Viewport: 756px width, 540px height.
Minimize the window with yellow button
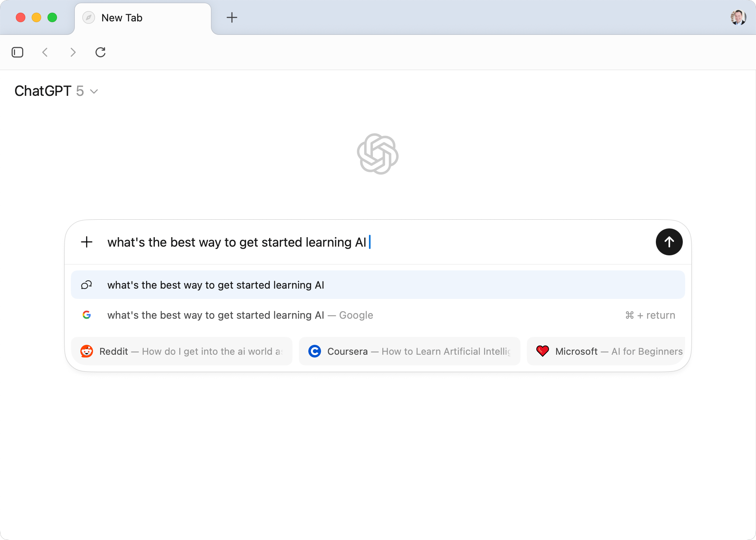36,17
